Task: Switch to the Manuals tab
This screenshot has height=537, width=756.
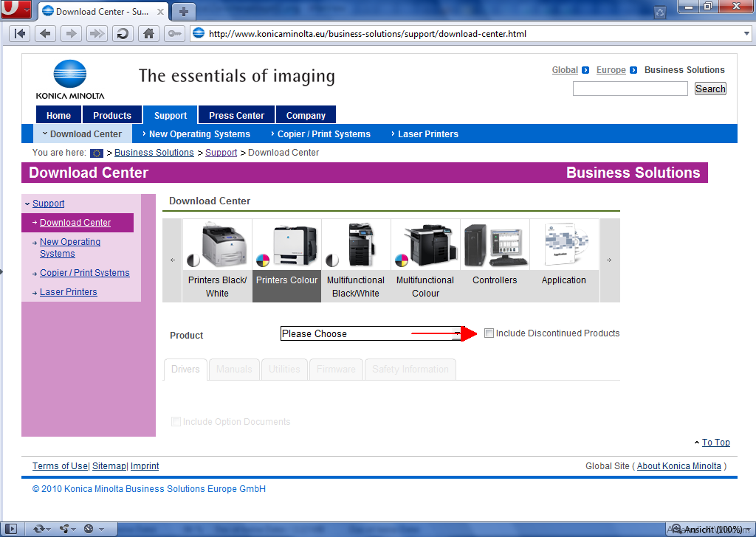Action: click(234, 370)
